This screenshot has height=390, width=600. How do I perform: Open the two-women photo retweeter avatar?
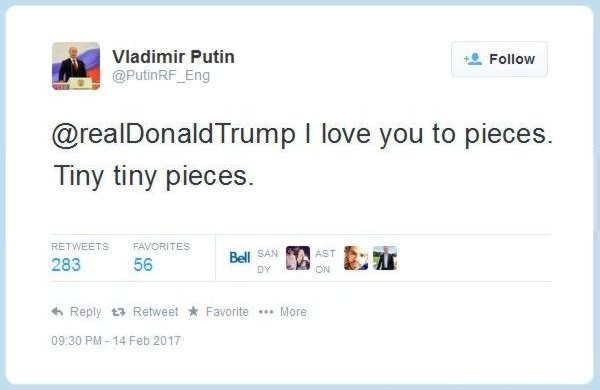coord(298,258)
